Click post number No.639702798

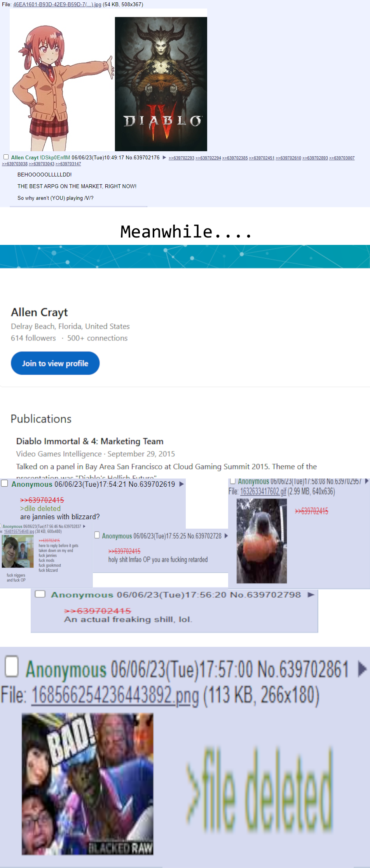[265, 595]
